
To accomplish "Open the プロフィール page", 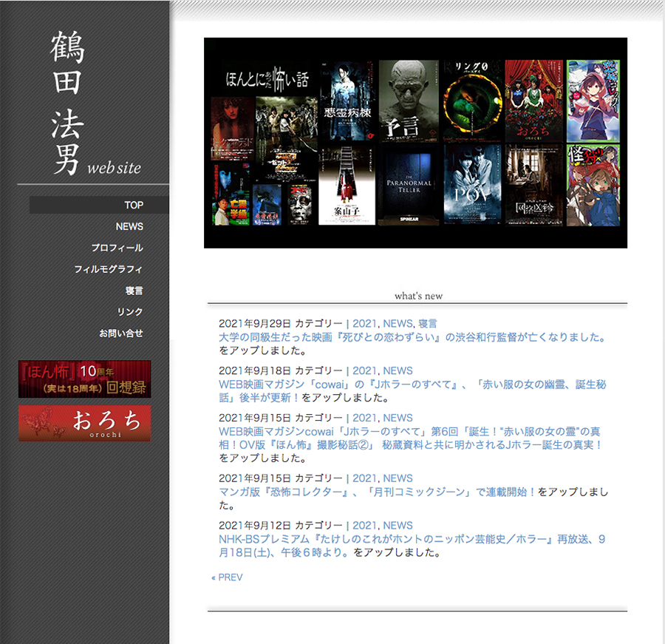I will click(x=117, y=248).
